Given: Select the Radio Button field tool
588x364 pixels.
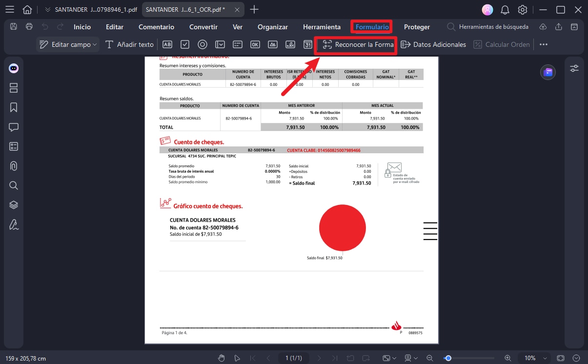Looking at the screenshot, I should pos(203,44).
